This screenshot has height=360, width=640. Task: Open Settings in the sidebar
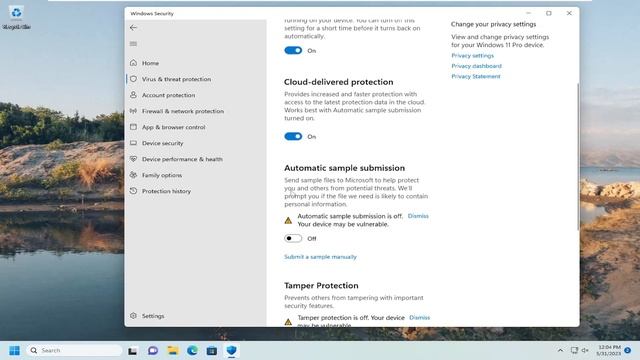click(x=153, y=316)
